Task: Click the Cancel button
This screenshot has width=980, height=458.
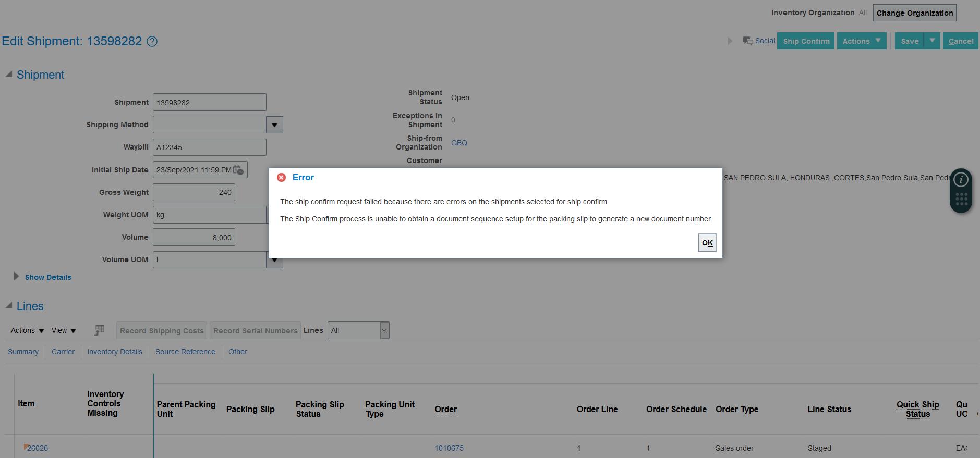Action: point(961,41)
